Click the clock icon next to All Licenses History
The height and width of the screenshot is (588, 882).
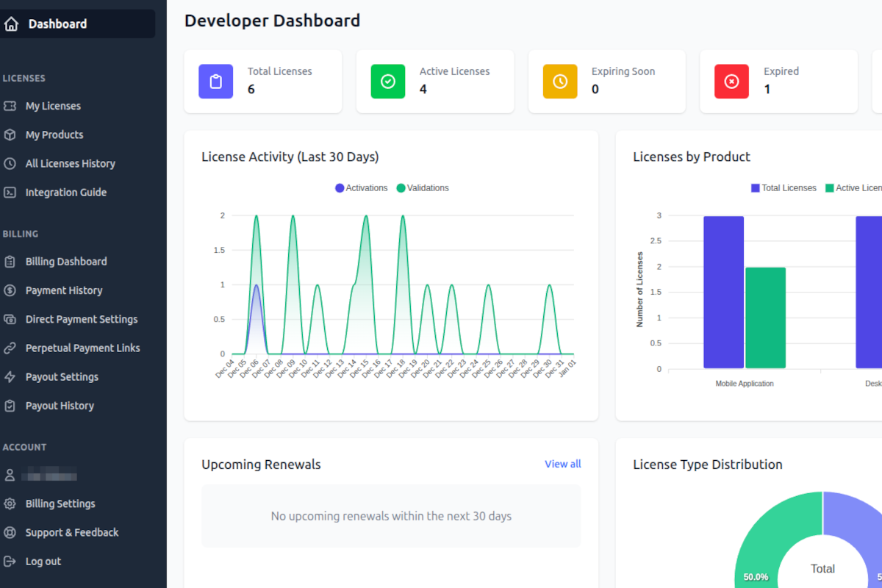(12, 163)
